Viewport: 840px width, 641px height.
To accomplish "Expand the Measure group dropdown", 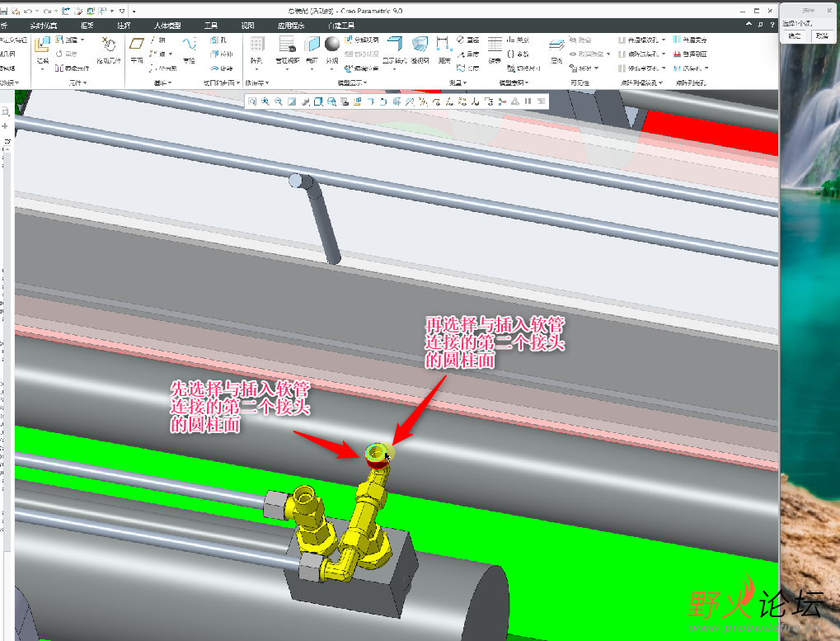I will [x=458, y=83].
